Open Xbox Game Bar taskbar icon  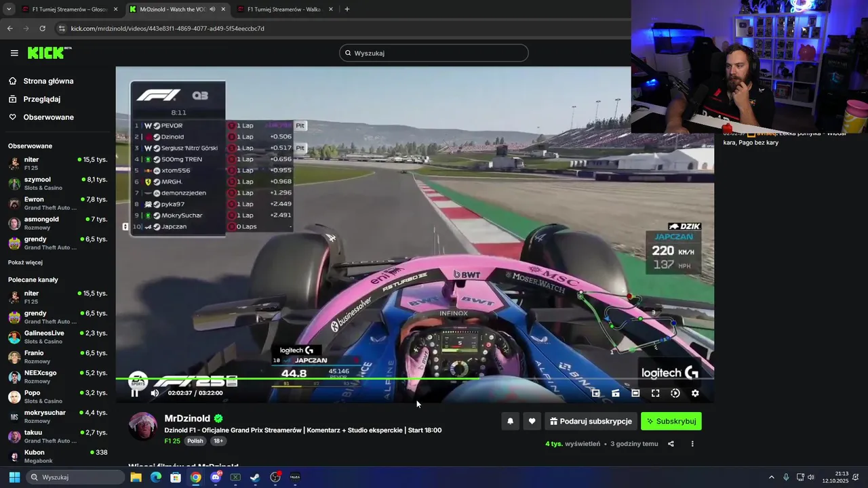pos(235,477)
